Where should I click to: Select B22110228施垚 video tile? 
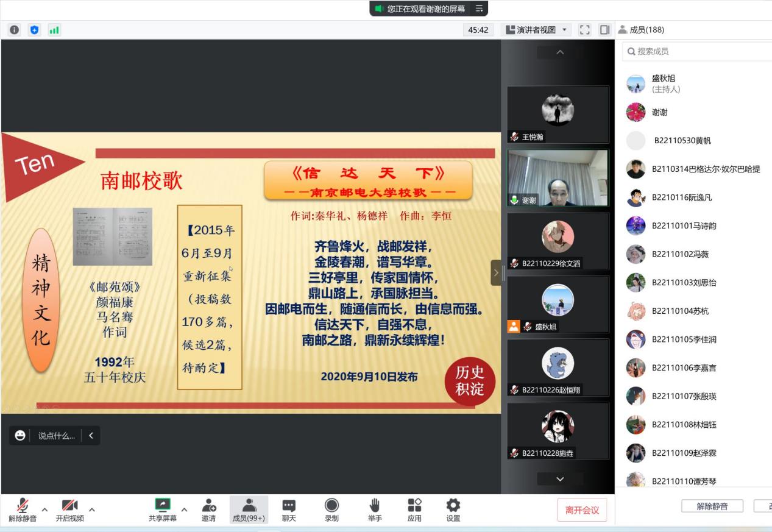(x=558, y=431)
